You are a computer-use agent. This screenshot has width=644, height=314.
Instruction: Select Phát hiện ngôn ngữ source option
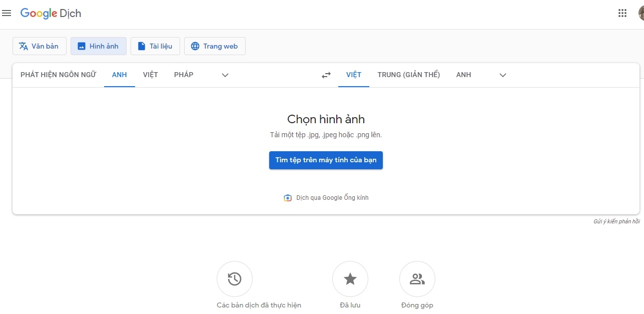pos(58,75)
